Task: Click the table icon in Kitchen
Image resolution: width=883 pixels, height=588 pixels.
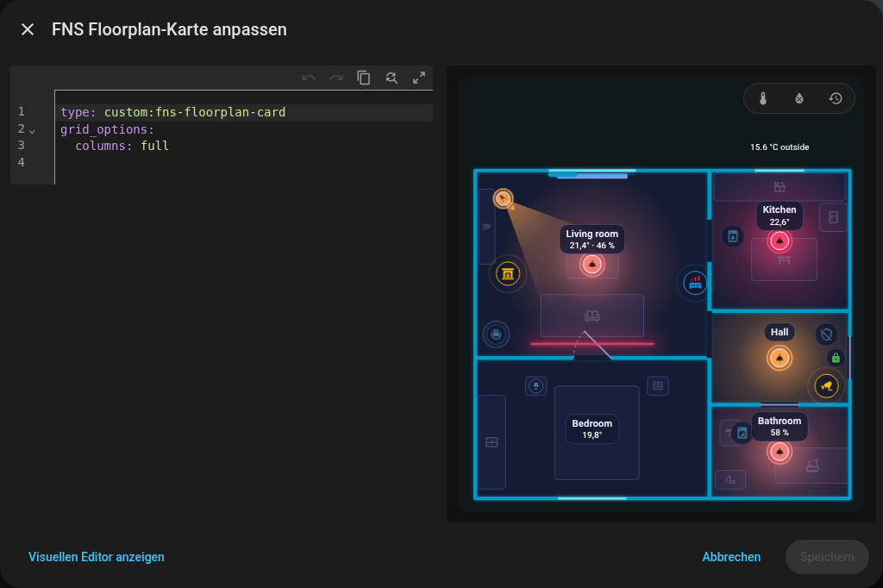Action: [x=784, y=260]
